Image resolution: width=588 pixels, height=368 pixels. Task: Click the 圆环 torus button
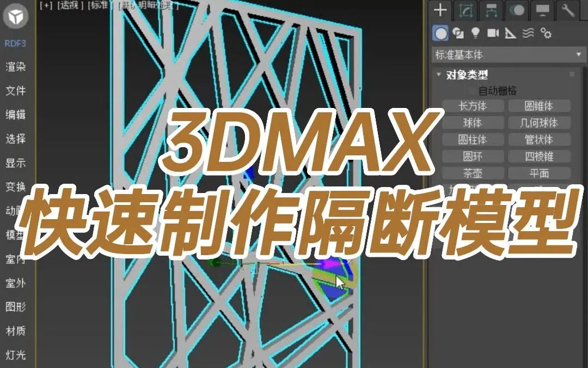coord(473,156)
